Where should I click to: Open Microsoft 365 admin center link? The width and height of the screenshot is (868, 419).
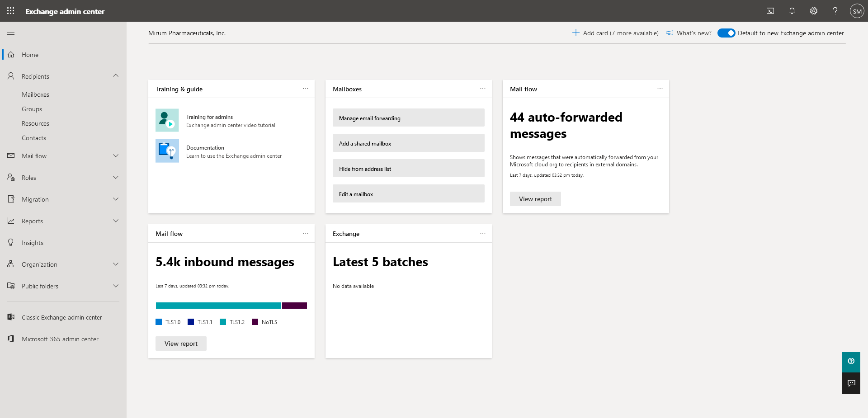point(60,339)
